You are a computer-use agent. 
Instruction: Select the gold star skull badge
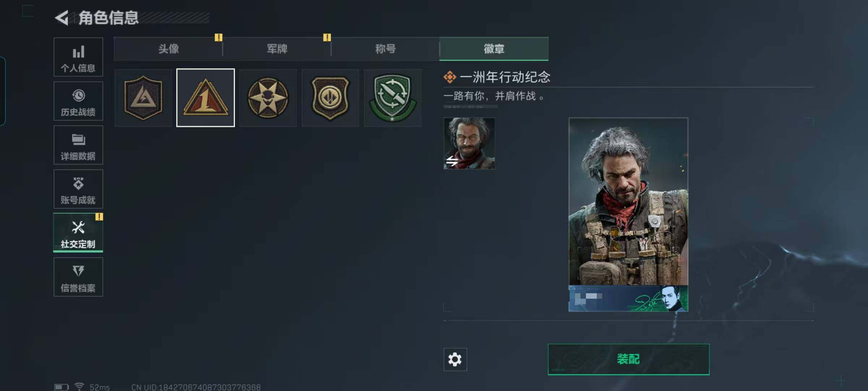[268, 98]
